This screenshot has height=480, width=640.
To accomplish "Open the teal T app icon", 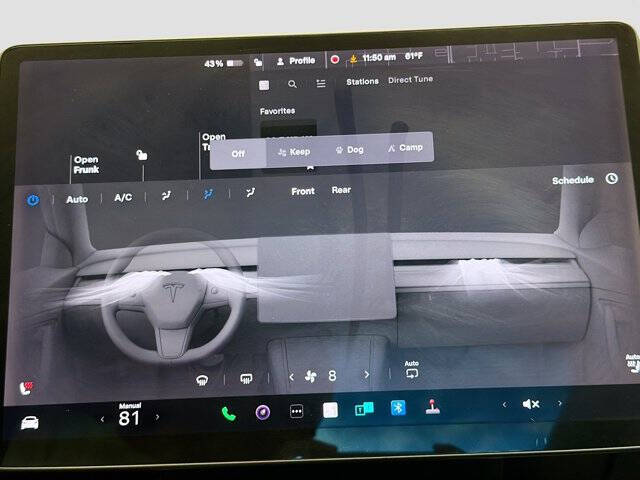I will (x=364, y=409).
